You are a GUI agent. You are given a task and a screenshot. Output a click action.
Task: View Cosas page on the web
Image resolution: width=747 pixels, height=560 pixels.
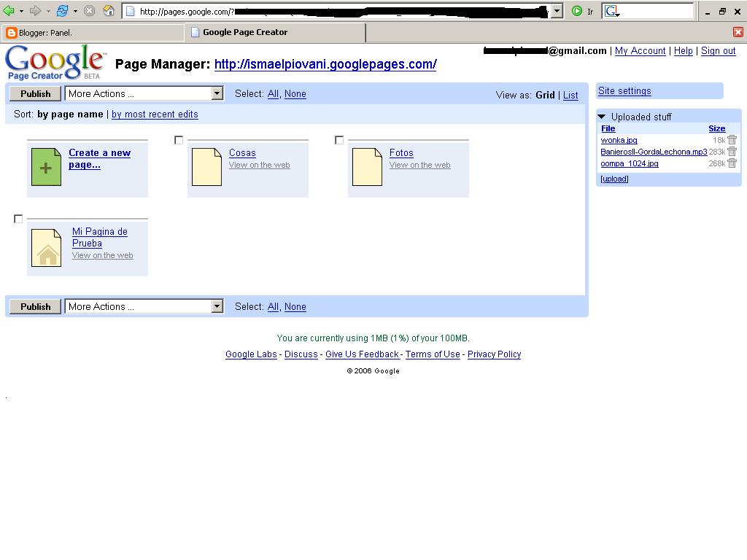pyautogui.click(x=259, y=165)
